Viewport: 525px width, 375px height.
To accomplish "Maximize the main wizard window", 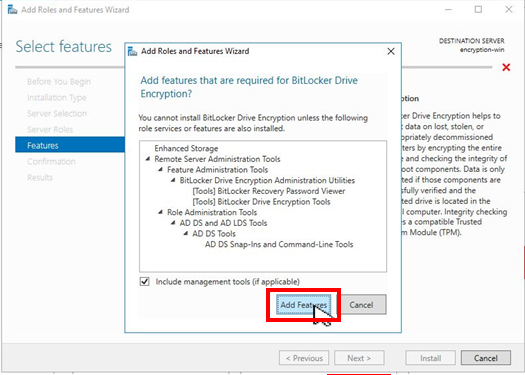I will pos(478,9).
